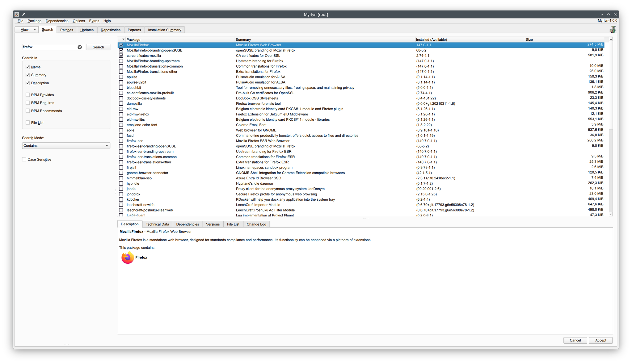Click the wizard mascot icon
The width and height of the screenshot is (632, 364).
coord(613,29)
